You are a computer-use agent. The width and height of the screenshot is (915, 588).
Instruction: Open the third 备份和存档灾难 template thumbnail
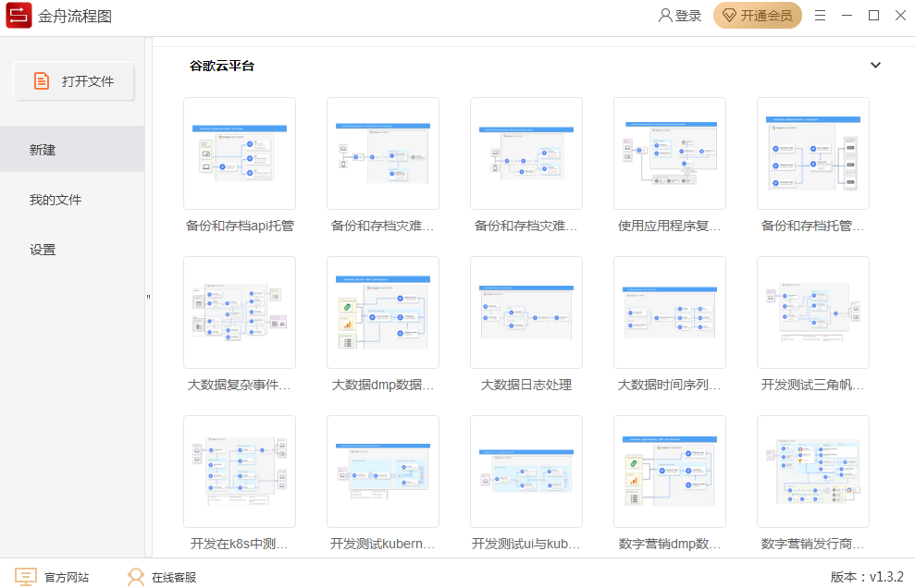526,153
